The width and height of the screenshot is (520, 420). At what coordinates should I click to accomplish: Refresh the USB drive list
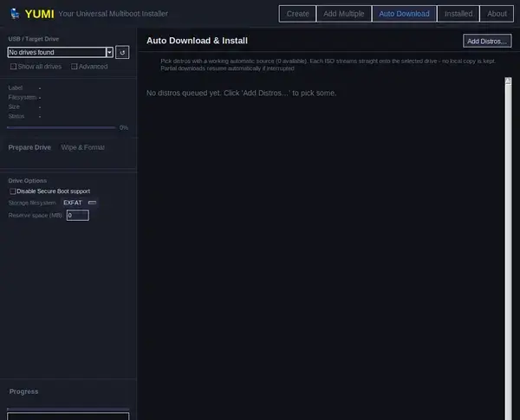122,52
